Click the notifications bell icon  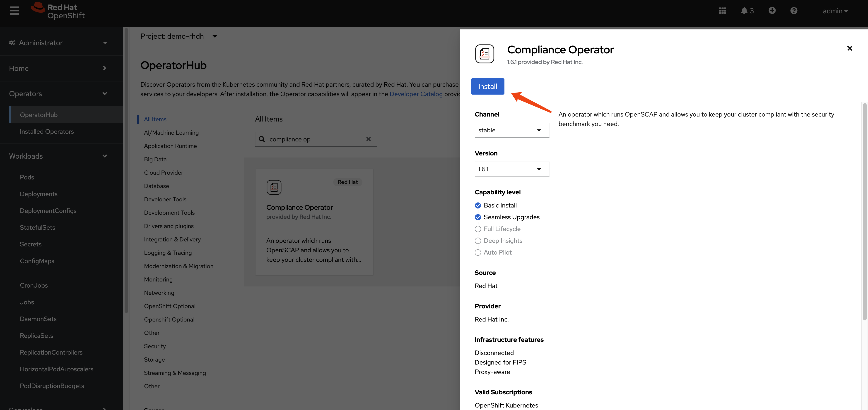pyautogui.click(x=744, y=11)
